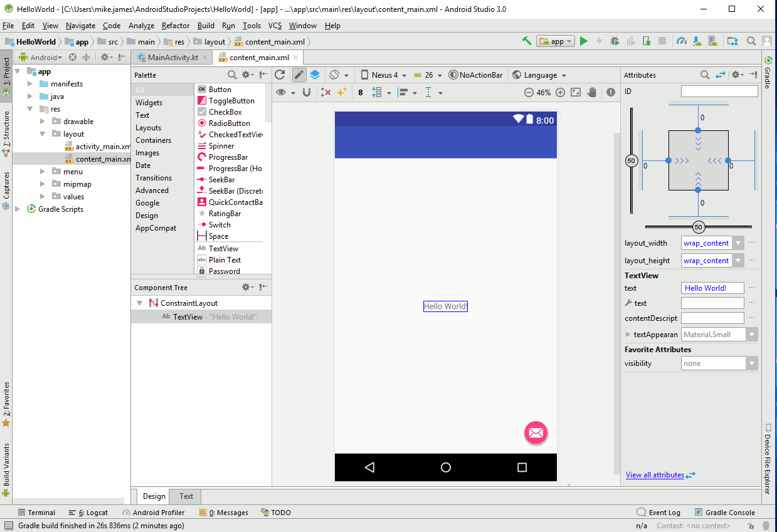Viewport: 777px width, 532px height.
Task: Toggle between attribute views with swap arrows icon
Action: [x=721, y=75]
